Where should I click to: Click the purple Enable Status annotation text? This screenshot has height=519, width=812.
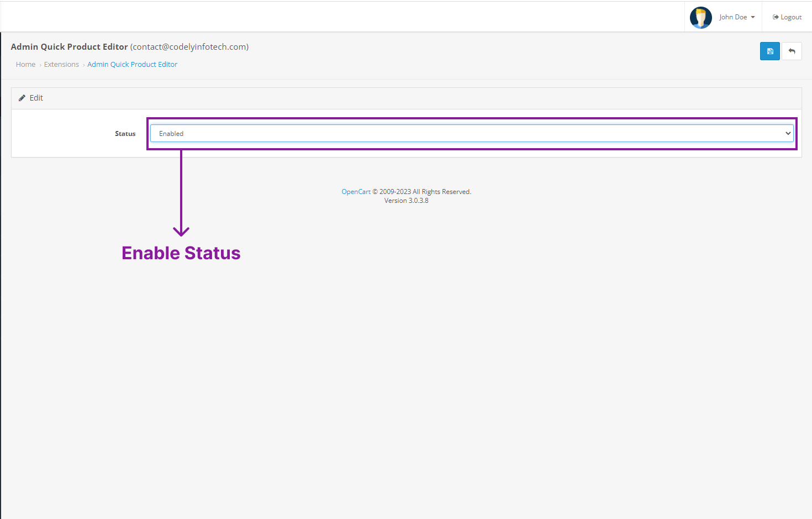click(x=181, y=253)
